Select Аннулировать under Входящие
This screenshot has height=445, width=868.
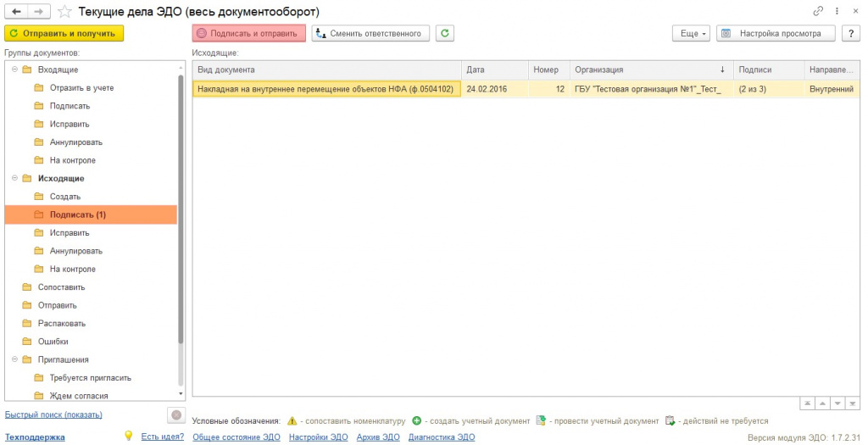coord(75,142)
